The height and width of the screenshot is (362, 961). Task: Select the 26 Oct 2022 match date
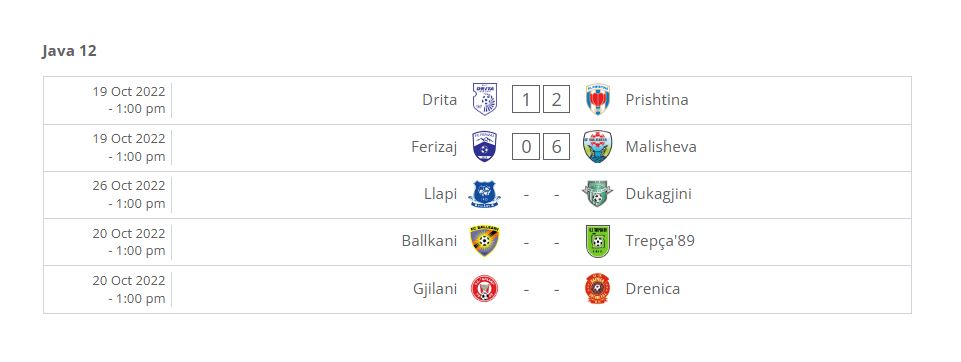(129, 186)
